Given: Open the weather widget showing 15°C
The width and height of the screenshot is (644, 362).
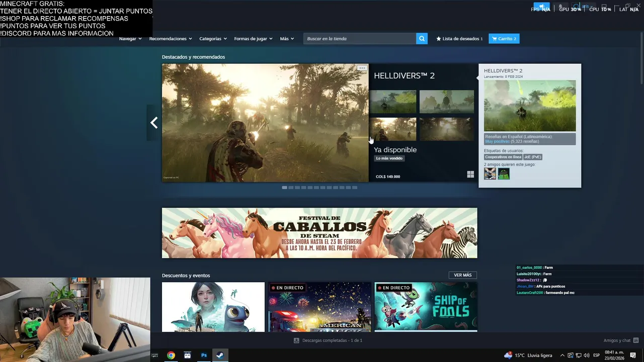Looking at the screenshot, I should [528, 355].
